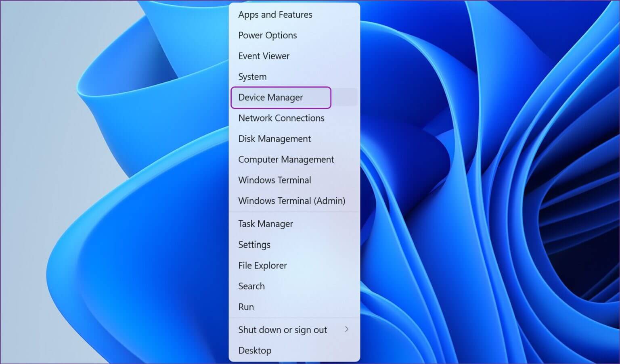620x364 pixels.
Task: Open Settings from the menu
Action: [x=294, y=245]
